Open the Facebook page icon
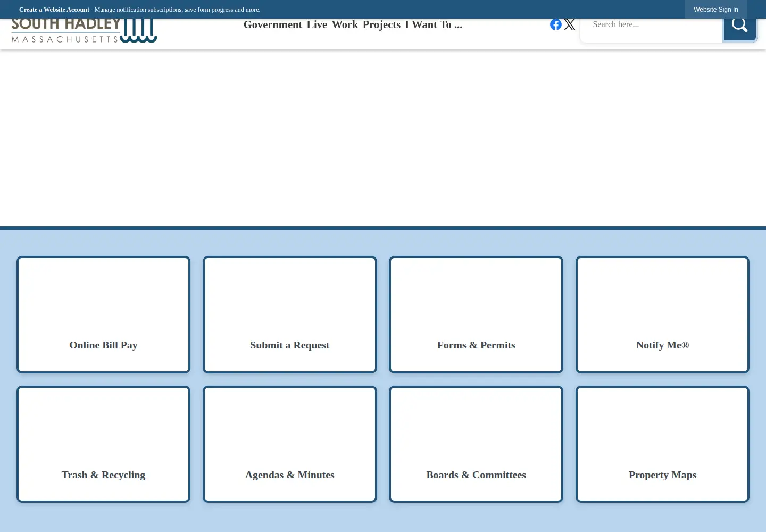 tap(556, 24)
